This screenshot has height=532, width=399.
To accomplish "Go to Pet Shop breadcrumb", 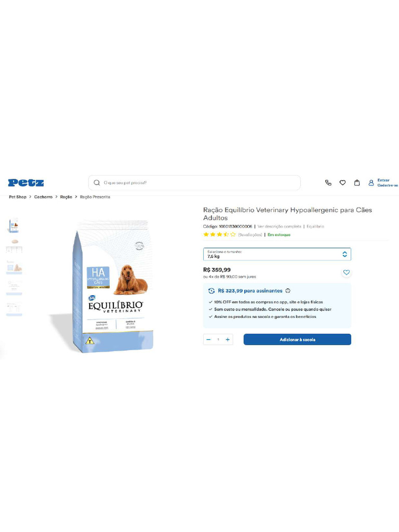I will click(18, 197).
